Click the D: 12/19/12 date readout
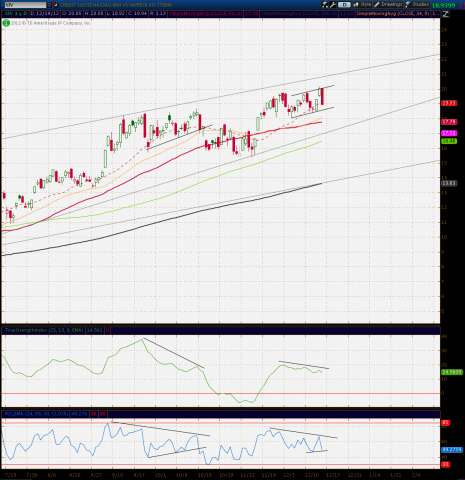Viewport: 465px width, 480px height. (45, 14)
